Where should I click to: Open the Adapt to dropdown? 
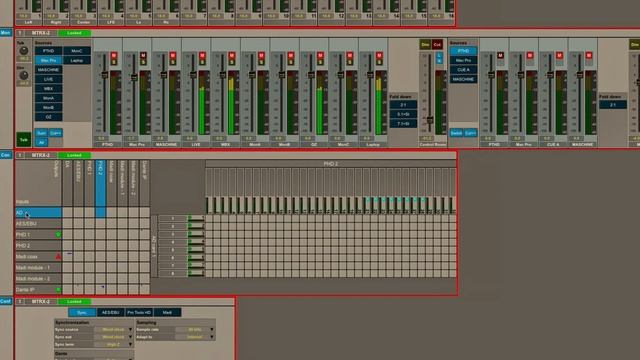195,337
